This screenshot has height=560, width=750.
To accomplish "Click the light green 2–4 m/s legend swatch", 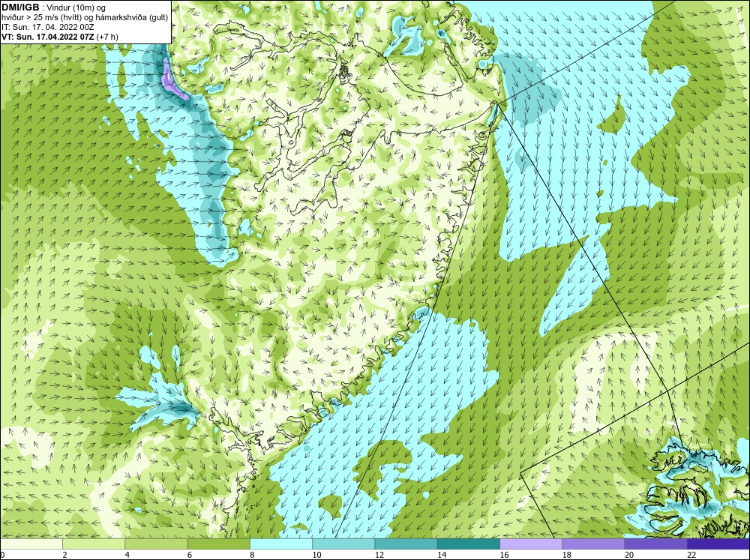I will 94,544.
